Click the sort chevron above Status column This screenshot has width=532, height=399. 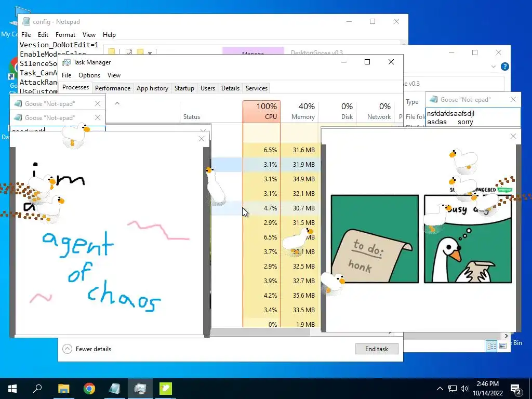pyautogui.click(x=117, y=103)
